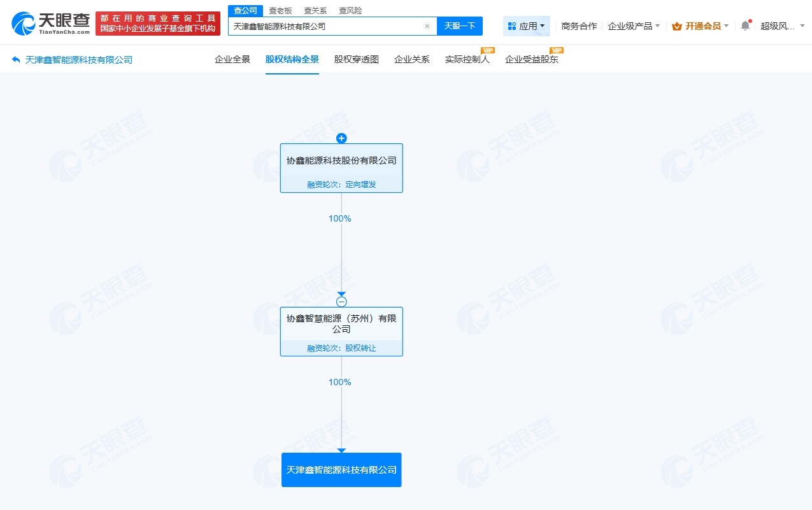Click the VIP badge on 实际控制人
Viewport: 812px width, 510px height.
(487, 50)
